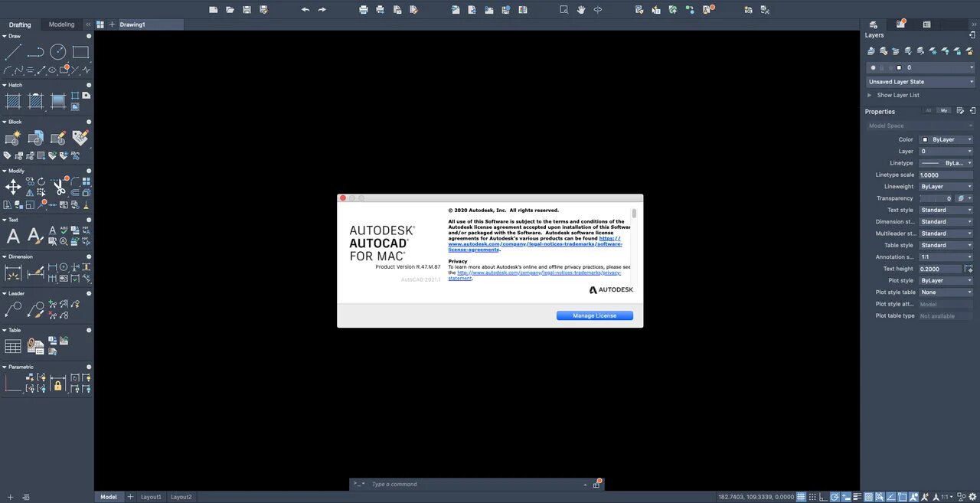Screen dimensions: 980x503
Task: Click the Insert Block icon
Action: [x=35, y=138]
